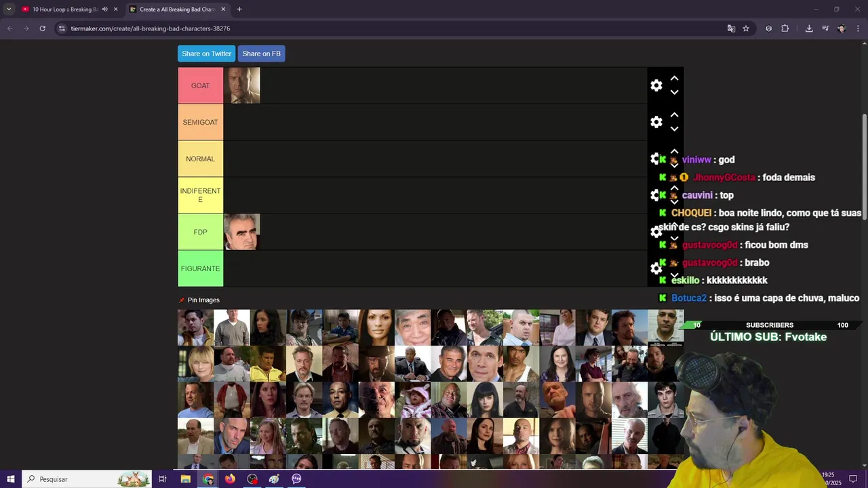The height and width of the screenshot is (488, 868).
Task: Reload the Tiermaker page
Action: pyautogui.click(x=42, y=28)
